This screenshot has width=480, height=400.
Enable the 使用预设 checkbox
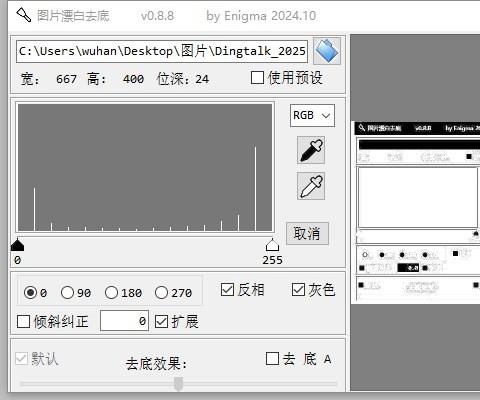click(x=257, y=78)
